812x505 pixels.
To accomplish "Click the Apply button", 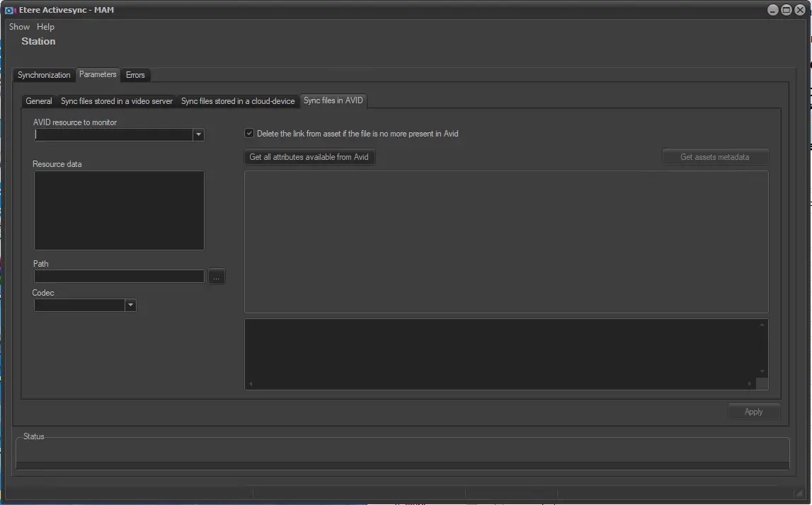I will point(753,412).
